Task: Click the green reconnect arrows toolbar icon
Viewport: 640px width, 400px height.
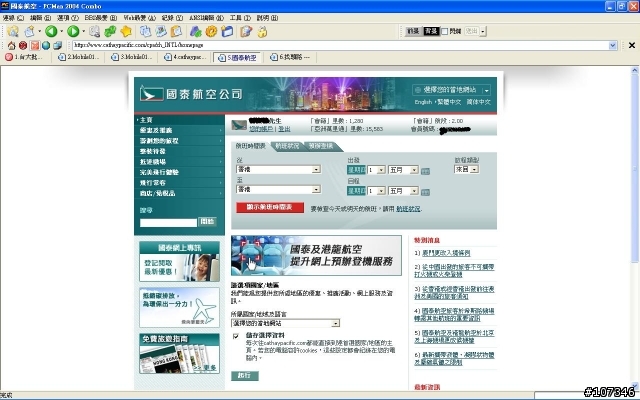Action: pos(110,31)
